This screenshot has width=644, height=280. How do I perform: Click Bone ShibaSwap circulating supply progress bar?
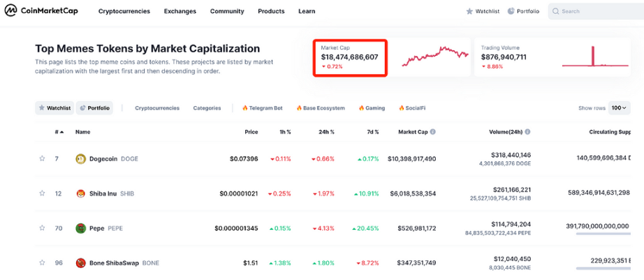coord(603,269)
